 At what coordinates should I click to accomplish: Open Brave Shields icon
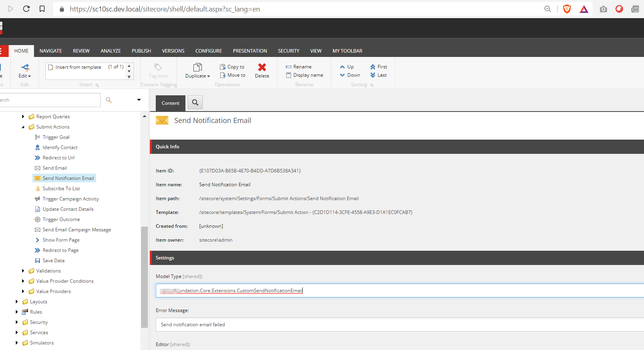click(567, 9)
